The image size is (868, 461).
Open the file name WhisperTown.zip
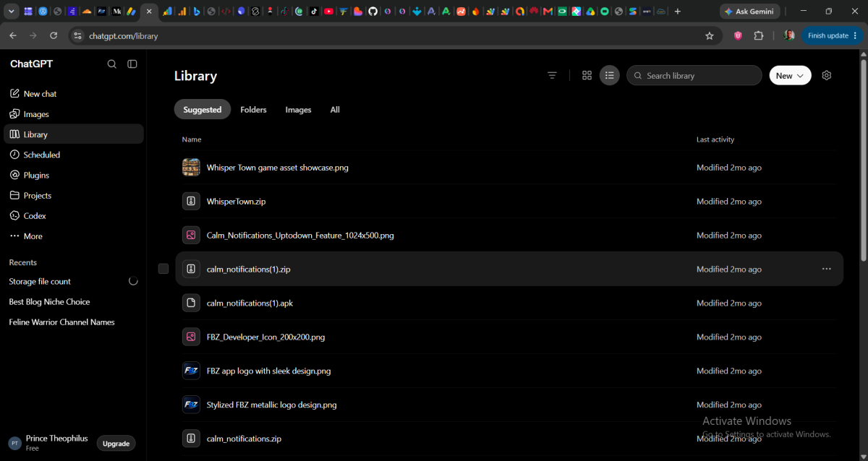(x=236, y=202)
